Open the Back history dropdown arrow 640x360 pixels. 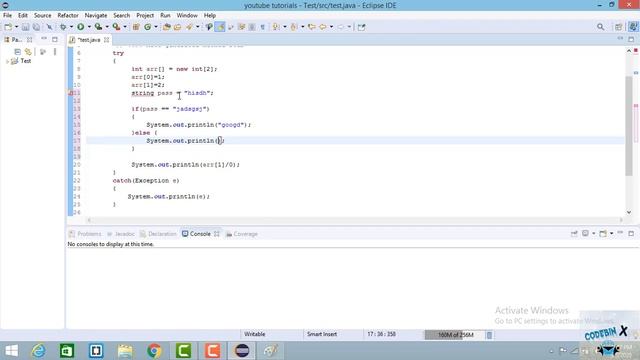tap(331, 27)
